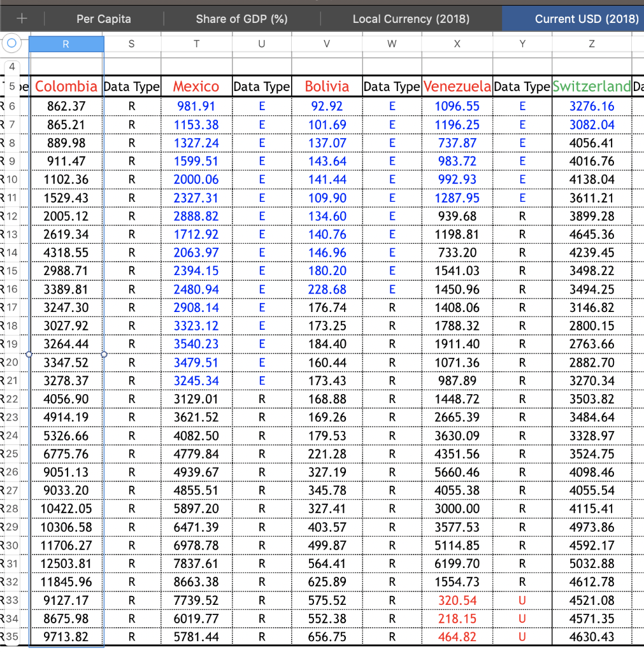Select column T header
Viewport: 644px width, 652px height.
(x=196, y=44)
